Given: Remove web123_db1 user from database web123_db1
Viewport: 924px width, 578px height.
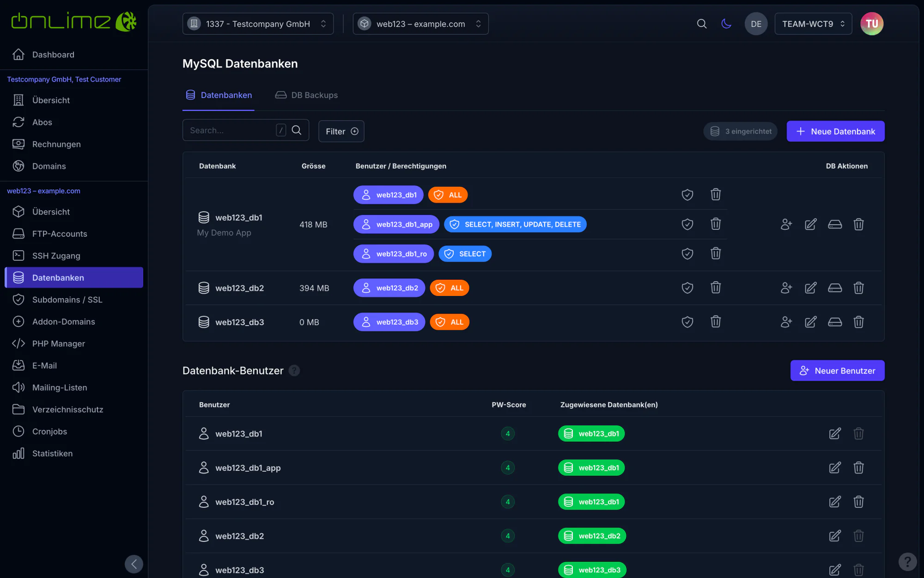Looking at the screenshot, I should 716,195.
